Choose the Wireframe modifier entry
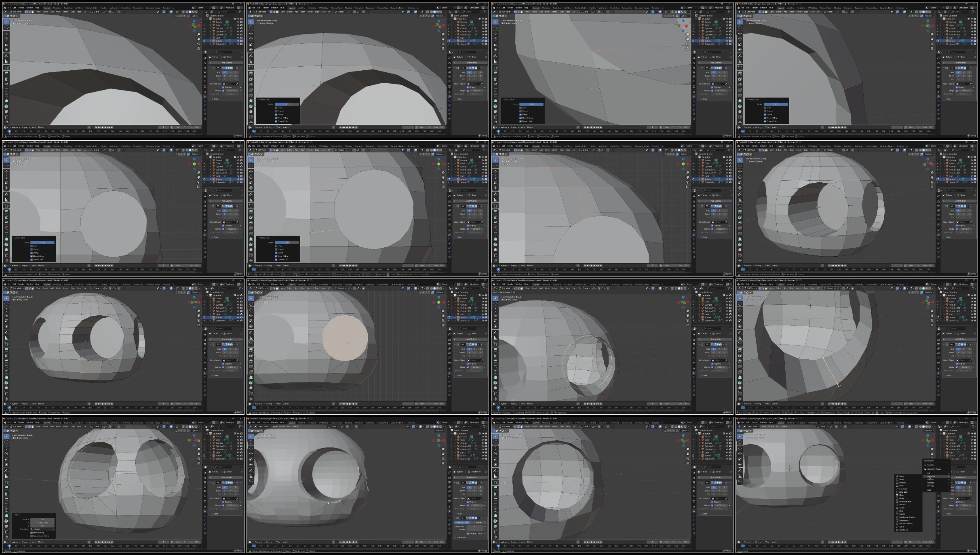Viewport: 980px width, 555px height. 903,530
